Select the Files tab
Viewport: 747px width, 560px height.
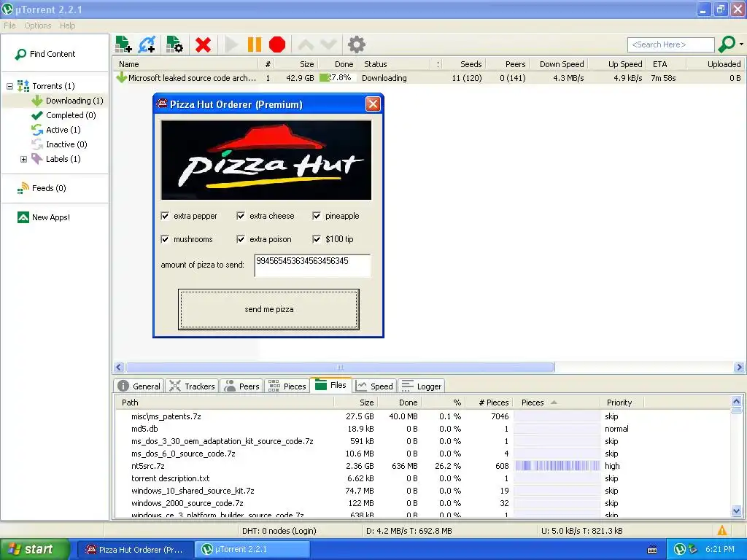(x=330, y=385)
